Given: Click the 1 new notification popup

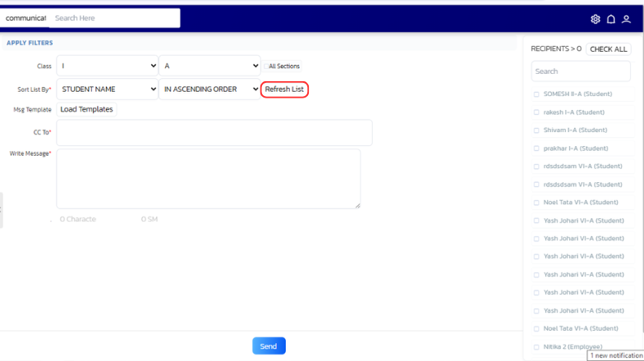Looking at the screenshot, I should pyautogui.click(x=616, y=356).
